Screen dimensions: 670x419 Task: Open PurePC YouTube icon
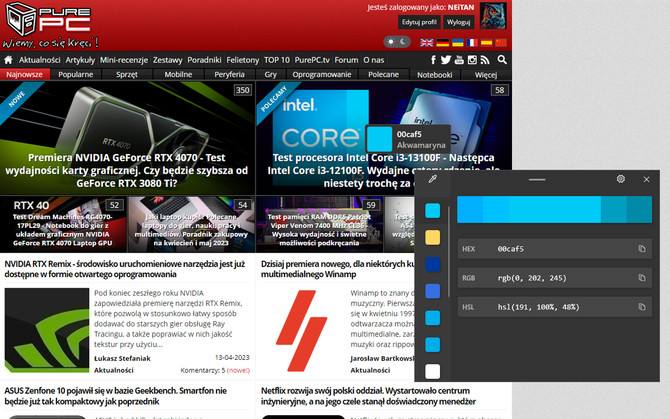459,60
